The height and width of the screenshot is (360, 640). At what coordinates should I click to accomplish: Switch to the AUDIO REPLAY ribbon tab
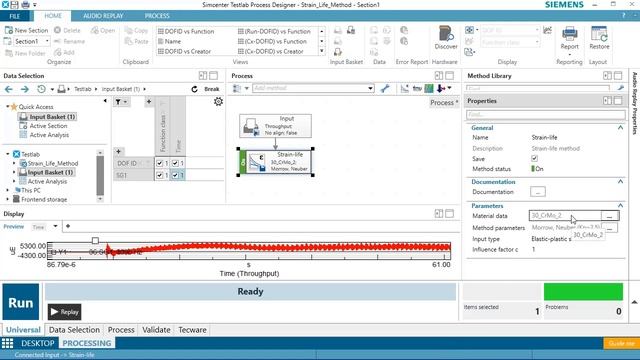(x=103, y=16)
